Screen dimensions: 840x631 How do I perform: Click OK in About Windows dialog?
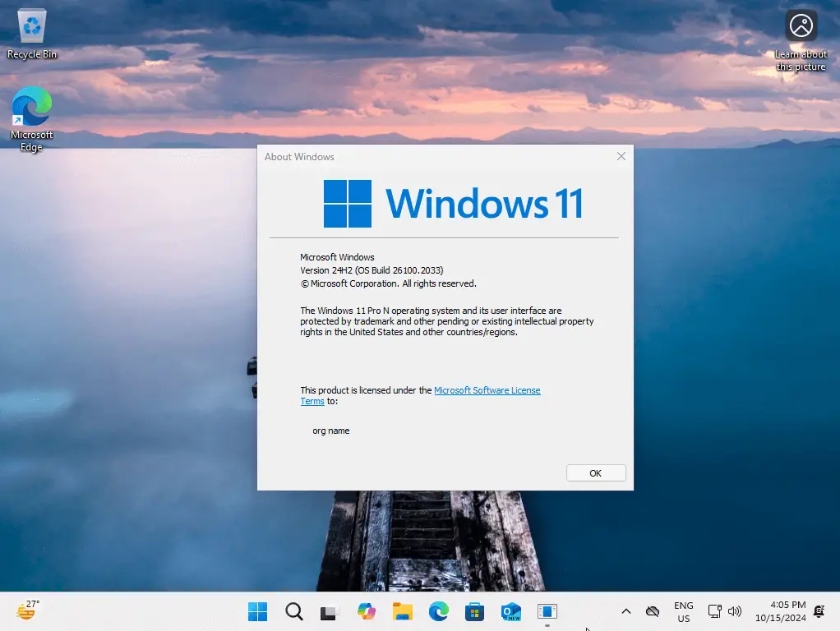[596, 473]
